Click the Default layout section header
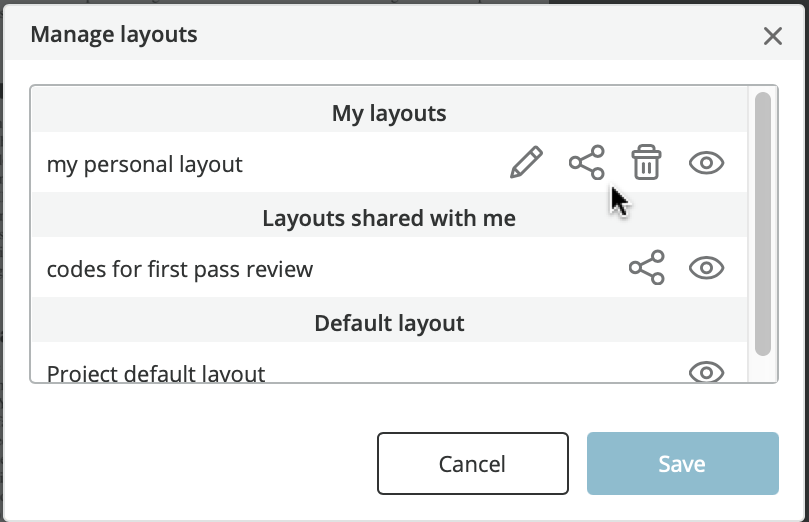Image resolution: width=809 pixels, height=522 pixels. click(x=389, y=323)
